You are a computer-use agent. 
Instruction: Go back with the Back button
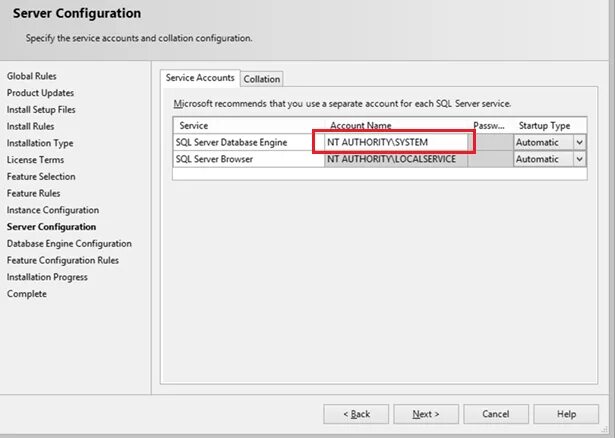[x=356, y=414]
